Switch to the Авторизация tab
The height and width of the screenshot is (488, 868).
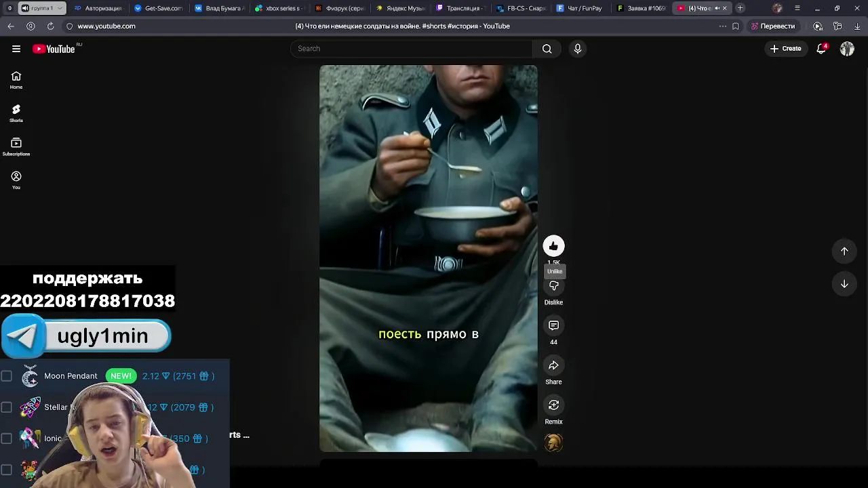click(x=98, y=8)
